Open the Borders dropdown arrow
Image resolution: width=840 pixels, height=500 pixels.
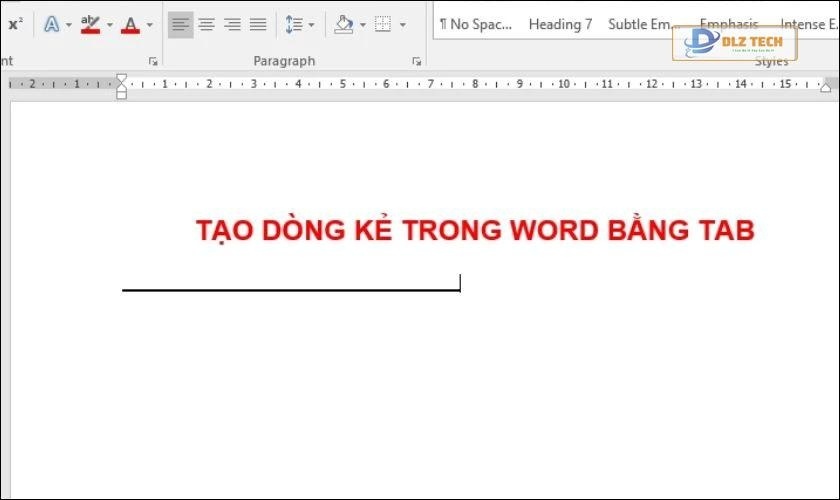point(402,24)
